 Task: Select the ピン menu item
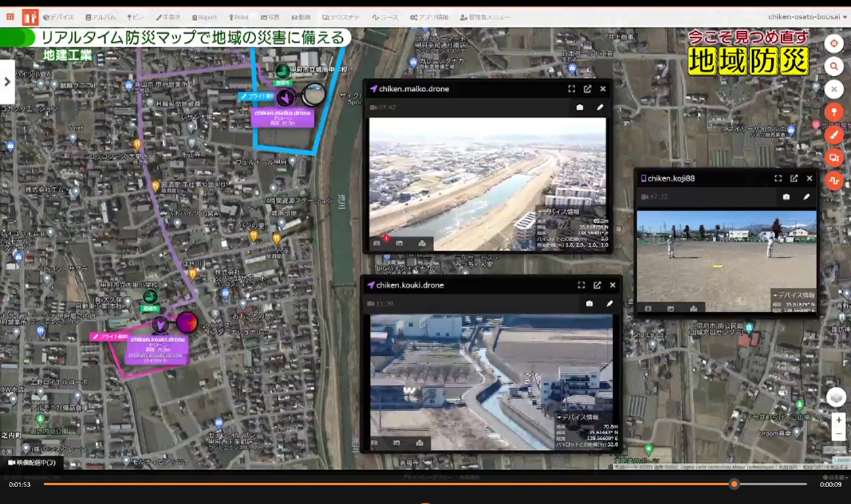pos(136,17)
